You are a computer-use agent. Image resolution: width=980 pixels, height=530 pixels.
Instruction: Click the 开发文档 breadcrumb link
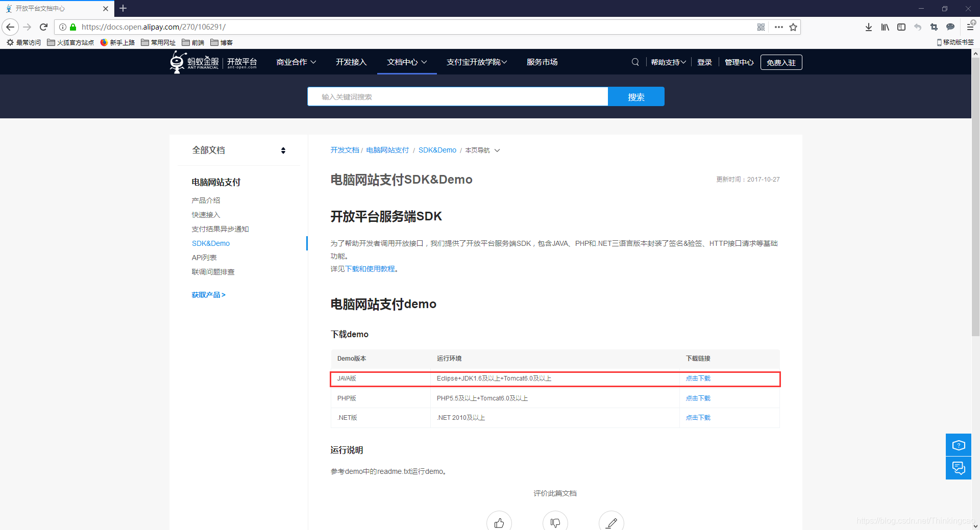(345, 150)
